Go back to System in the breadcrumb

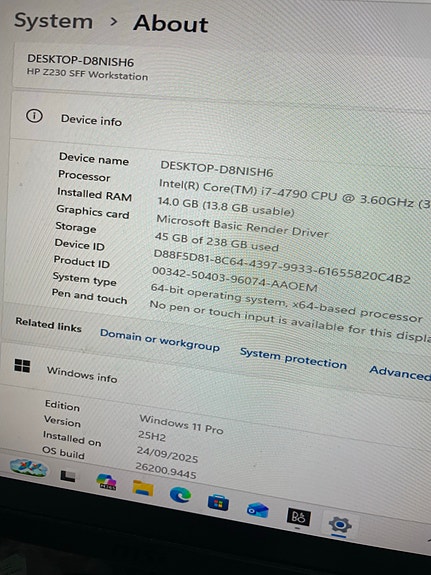53,21
